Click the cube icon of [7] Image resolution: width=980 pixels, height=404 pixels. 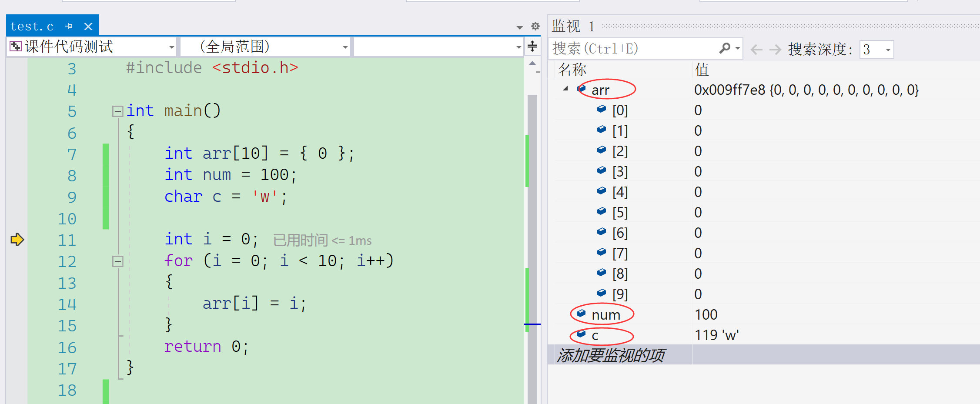pyautogui.click(x=602, y=252)
